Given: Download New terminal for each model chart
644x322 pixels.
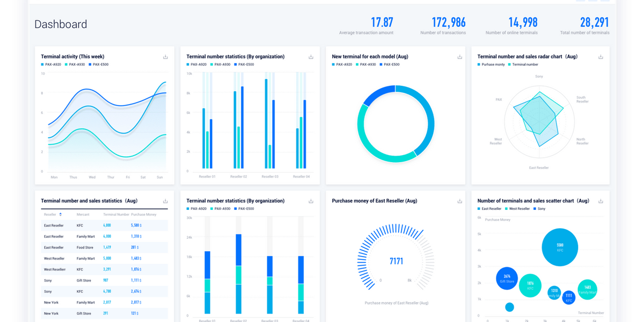Looking at the screenshot, I should 459,57.
